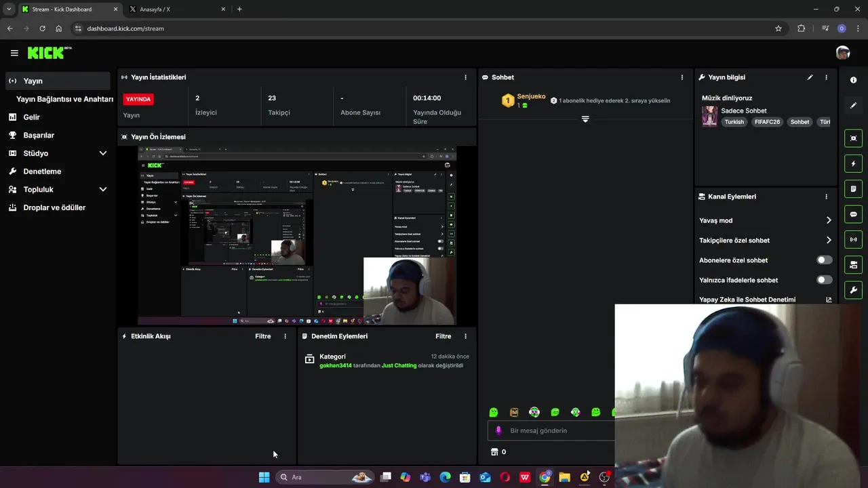Viewport: 868px width, 488px height.
Task: Expand the Topluluk sidebar section
Action: pyautogui.click(x=103, y=190)
